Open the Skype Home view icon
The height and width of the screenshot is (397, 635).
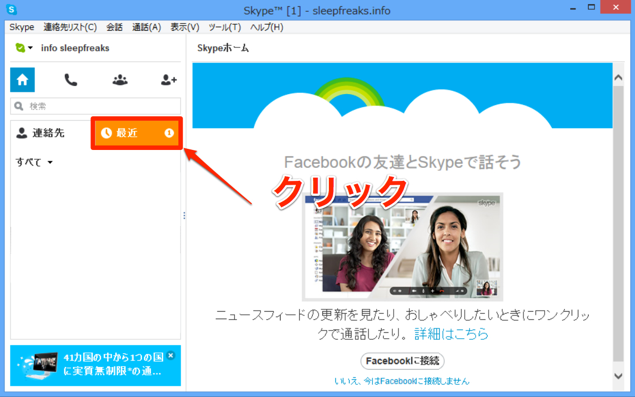coord(22,80)
